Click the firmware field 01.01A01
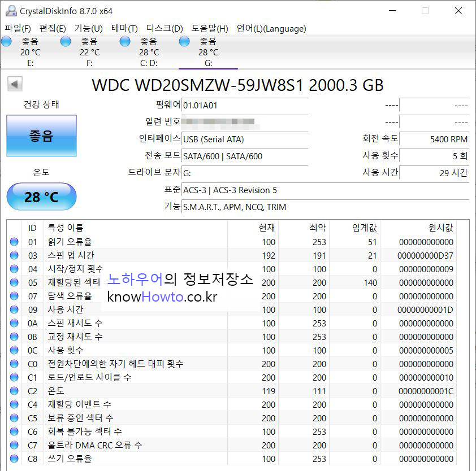Viewport: 476px width, 471px height. point(245,105)
